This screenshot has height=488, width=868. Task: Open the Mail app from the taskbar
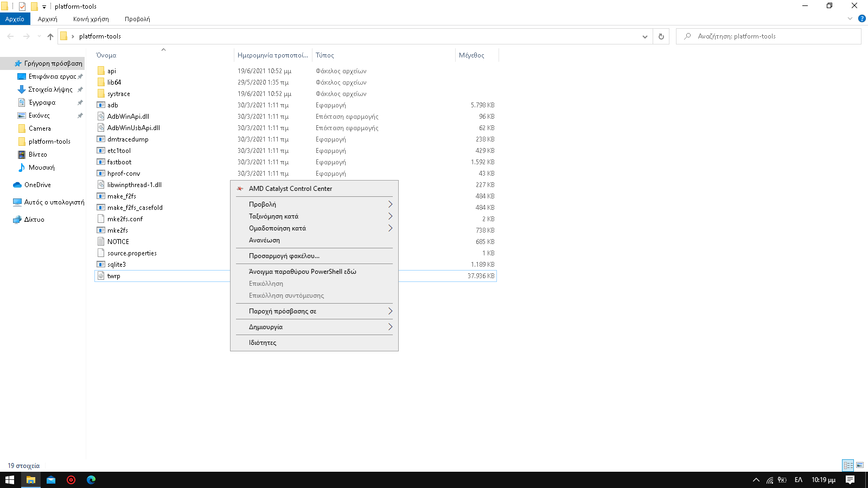coord(51,480)
